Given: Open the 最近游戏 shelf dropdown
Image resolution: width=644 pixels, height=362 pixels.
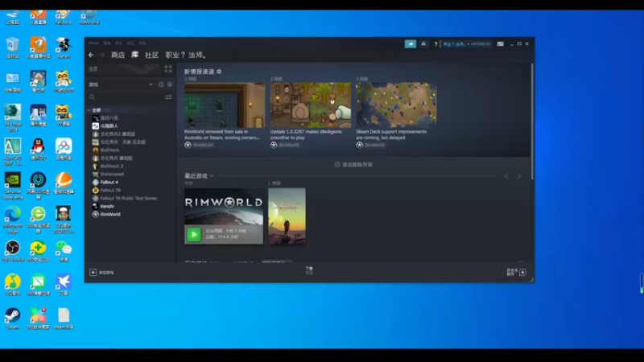Looking at the screenshot, I should (x=212, y=175).
